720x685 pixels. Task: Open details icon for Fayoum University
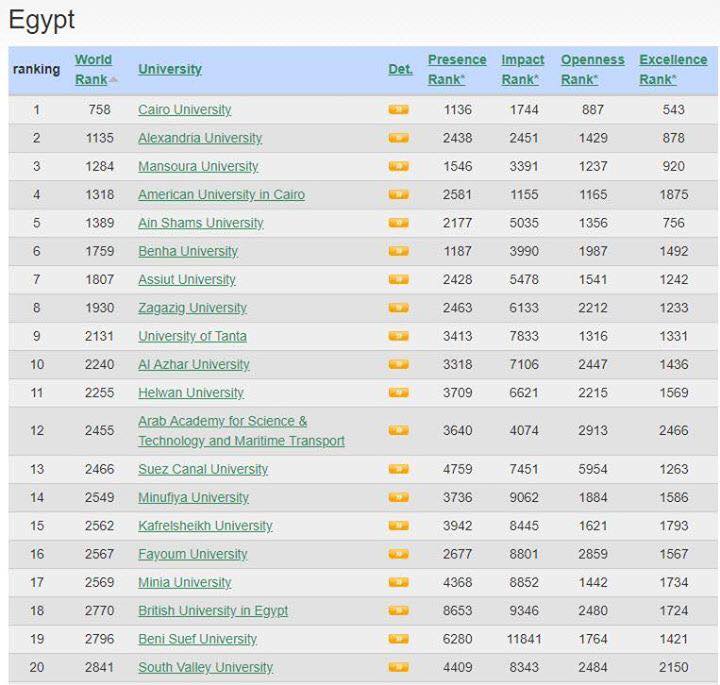398,554
